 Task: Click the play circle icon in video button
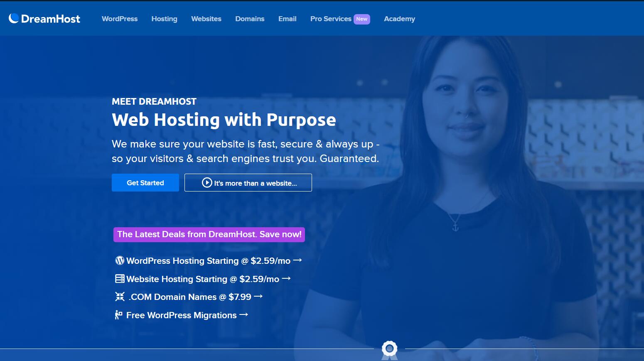207,183
